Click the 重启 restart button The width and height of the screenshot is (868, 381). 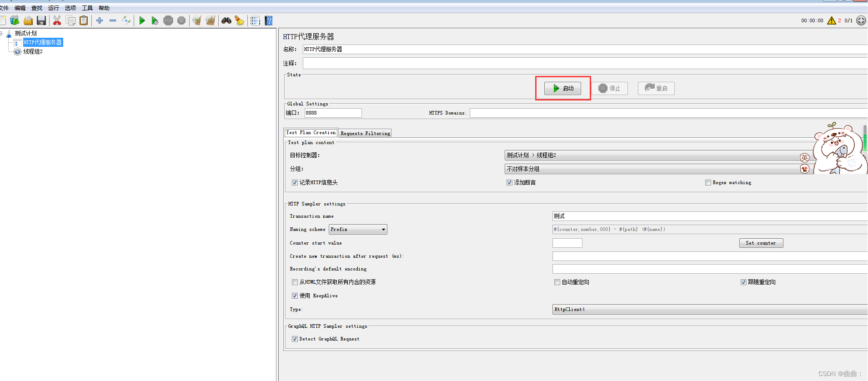tap(656, 88)
